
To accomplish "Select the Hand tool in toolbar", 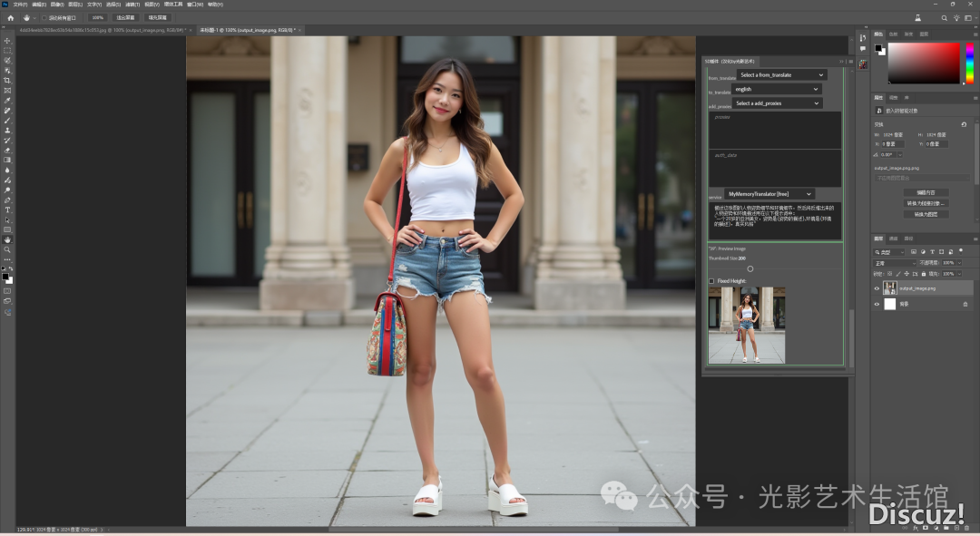I will (7, 240).
